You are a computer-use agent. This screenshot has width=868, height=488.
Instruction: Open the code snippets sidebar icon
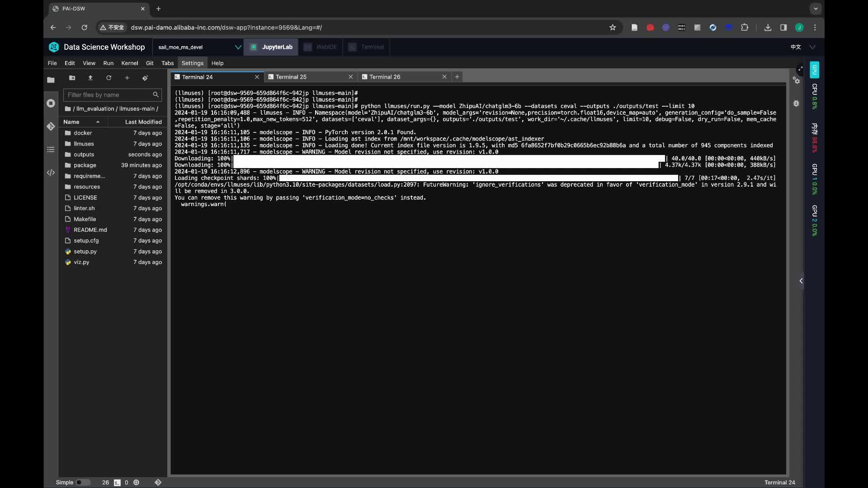click(x=51, y=173)
